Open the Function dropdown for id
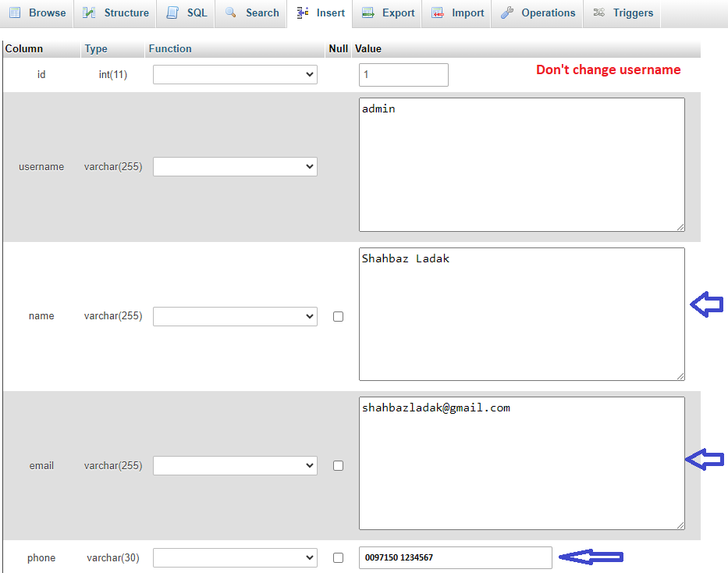This screenshot has width=728, height=573. [x=235, y=75]
